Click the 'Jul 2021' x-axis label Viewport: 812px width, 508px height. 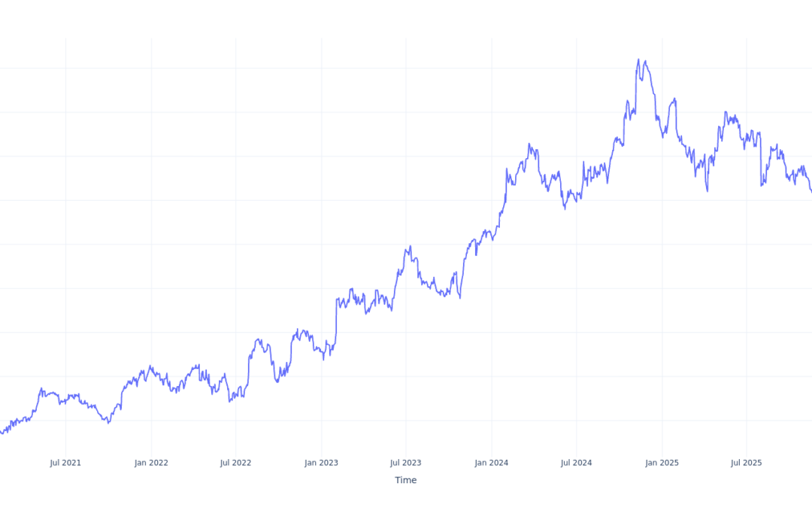(65, 463)
